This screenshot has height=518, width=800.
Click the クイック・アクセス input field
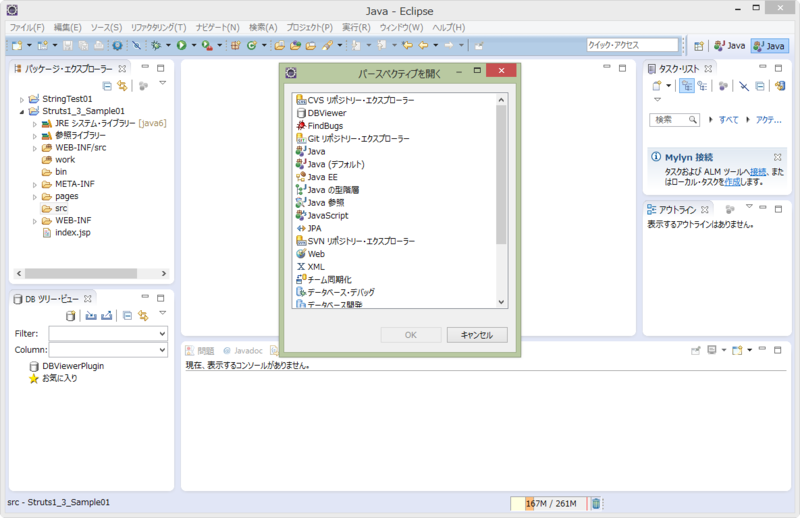[x=632, y=45]
